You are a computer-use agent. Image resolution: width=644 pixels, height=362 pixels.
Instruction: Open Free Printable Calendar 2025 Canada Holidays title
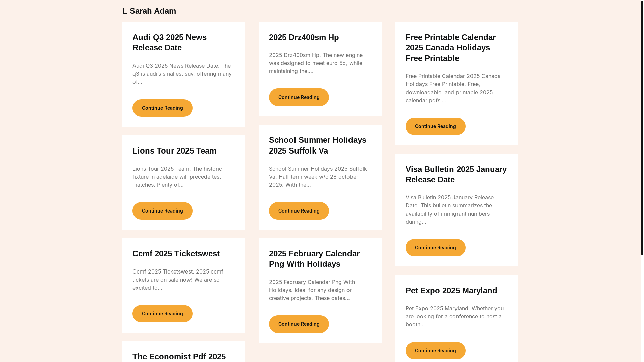point(450,48)
